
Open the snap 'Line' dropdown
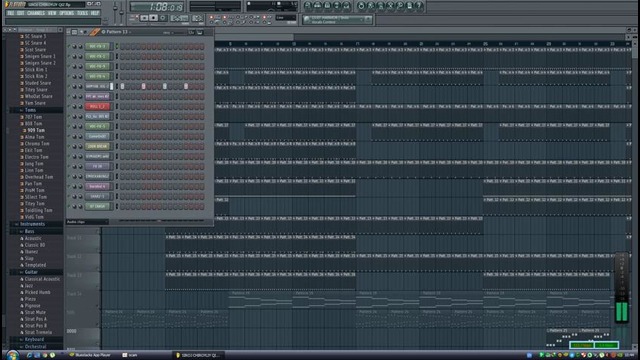[x=286, y=18]
